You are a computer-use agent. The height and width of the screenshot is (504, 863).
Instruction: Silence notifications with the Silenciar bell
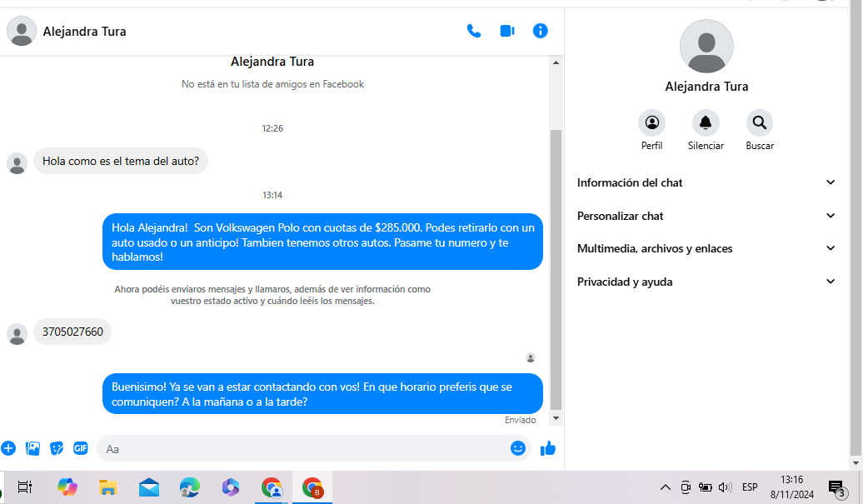click(706, 123)
